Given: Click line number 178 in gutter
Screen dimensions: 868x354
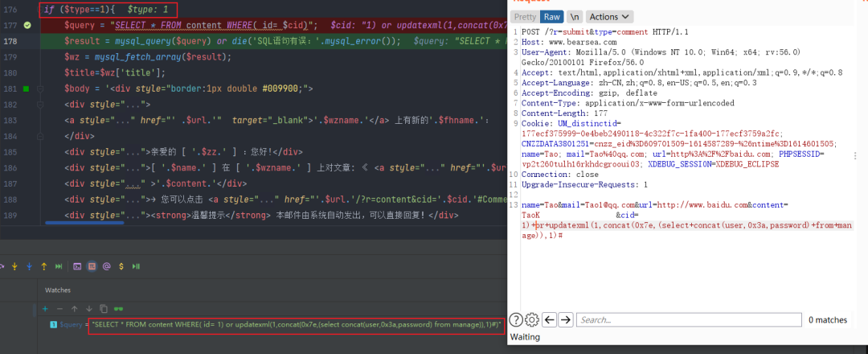Looking at the screenshot, I should click(10, 41).
